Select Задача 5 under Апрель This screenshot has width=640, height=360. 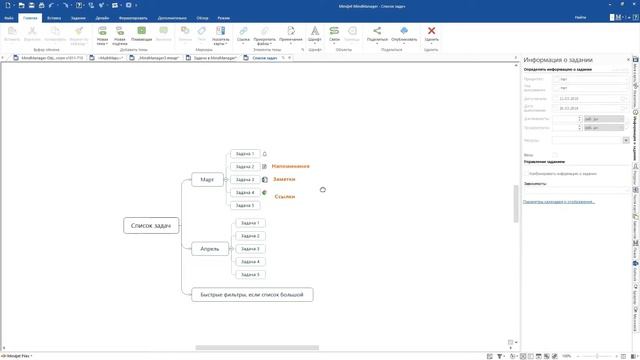point(250,275)
